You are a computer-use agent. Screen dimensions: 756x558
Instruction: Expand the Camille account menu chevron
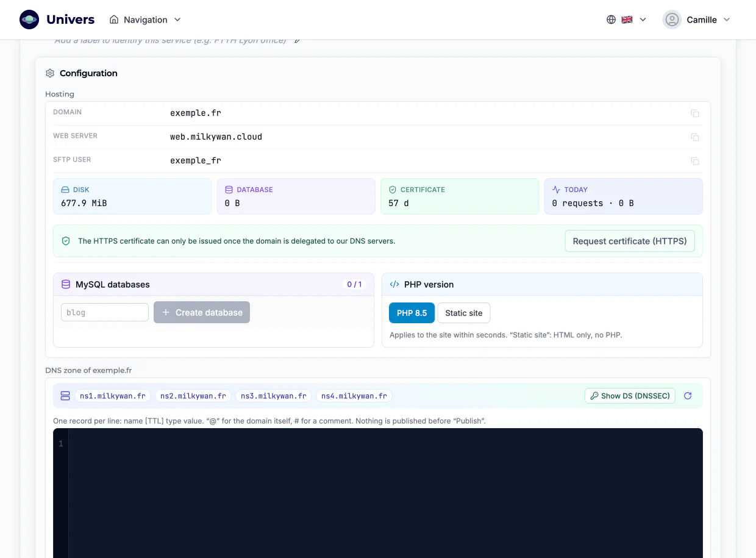tap(727, 20)
